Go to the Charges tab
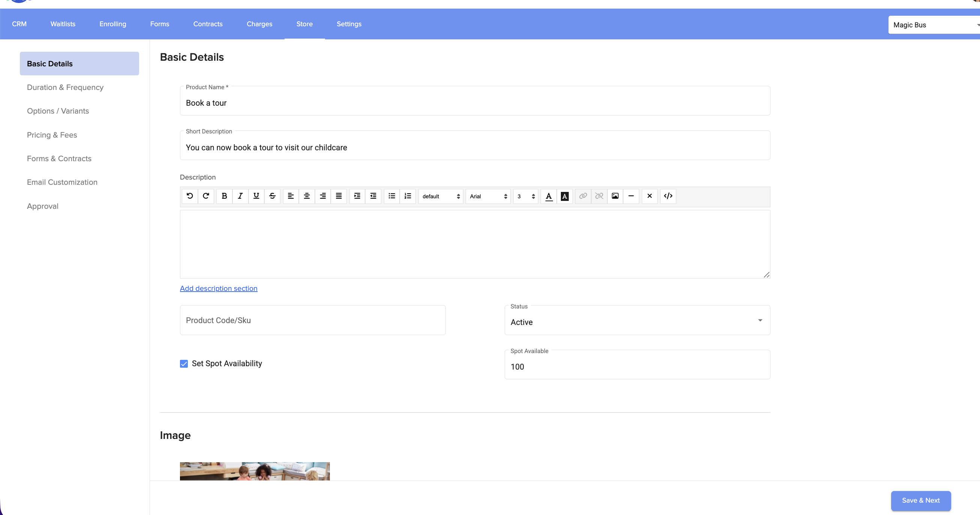 pos(259,24)
